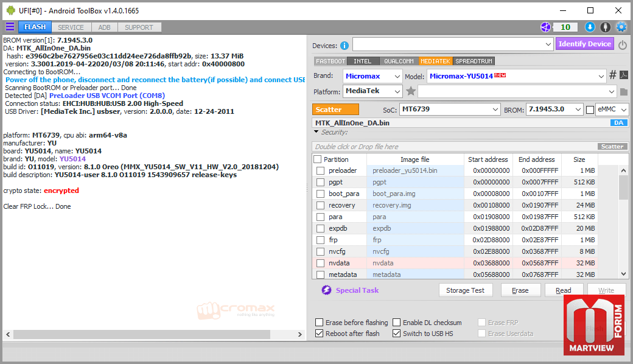Check the frp partition checkbox
The width and height of the screenshot is (633, 364).
click(x=321, y=240)
